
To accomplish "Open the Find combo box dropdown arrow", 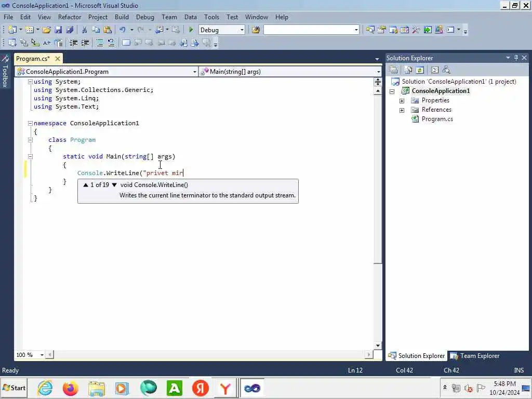I will click(x=356, y=30).
